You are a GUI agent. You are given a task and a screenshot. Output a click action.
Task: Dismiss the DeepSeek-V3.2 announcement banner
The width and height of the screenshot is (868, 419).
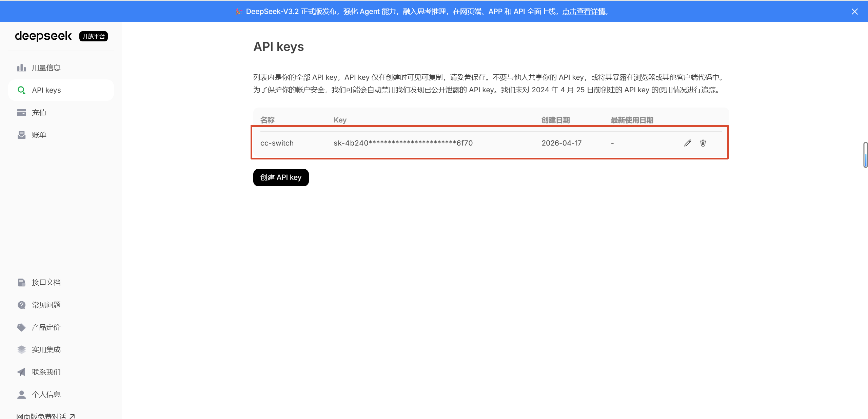pyautogui.click(x=854, y=12)
